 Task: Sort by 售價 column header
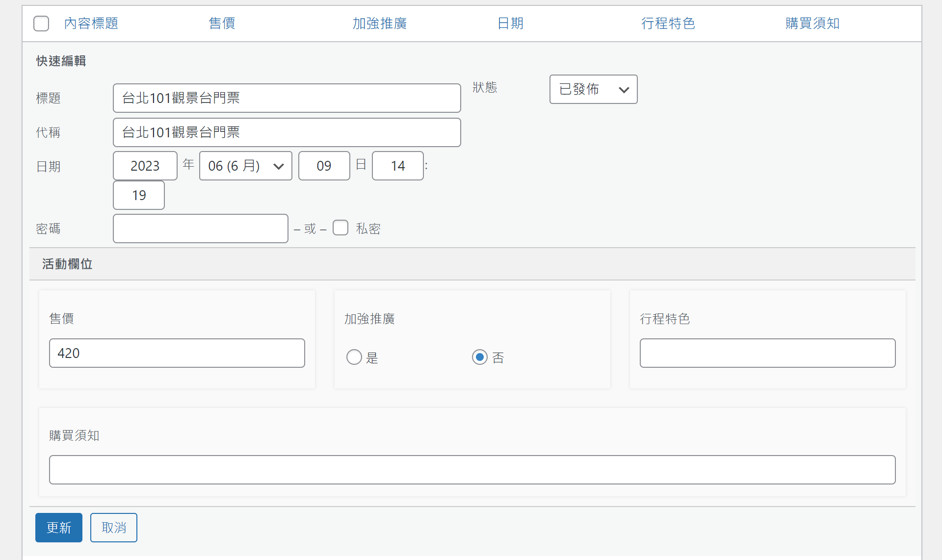(222, 24)
